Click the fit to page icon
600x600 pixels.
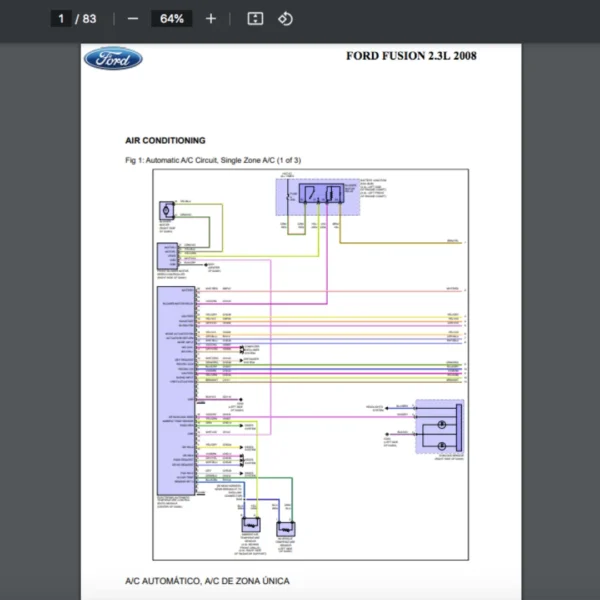coord(255,19)
